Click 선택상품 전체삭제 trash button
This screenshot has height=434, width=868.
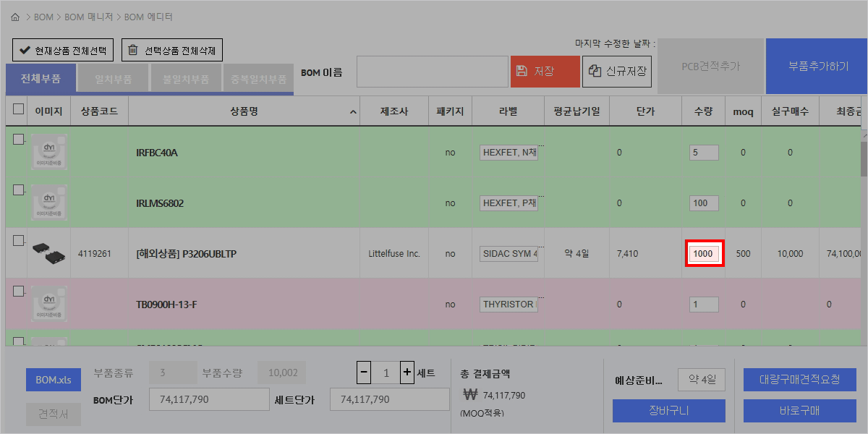pos(172,51)
